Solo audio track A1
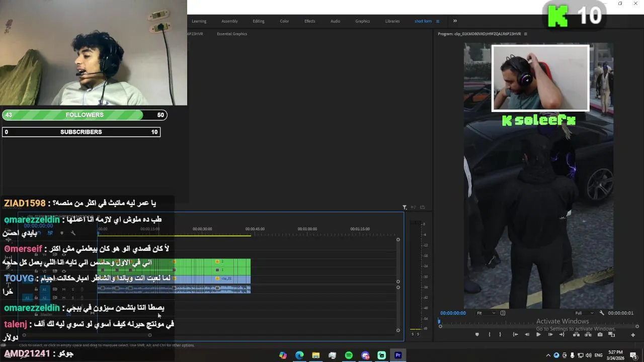The image size is (644, 362). coord(73,289)
